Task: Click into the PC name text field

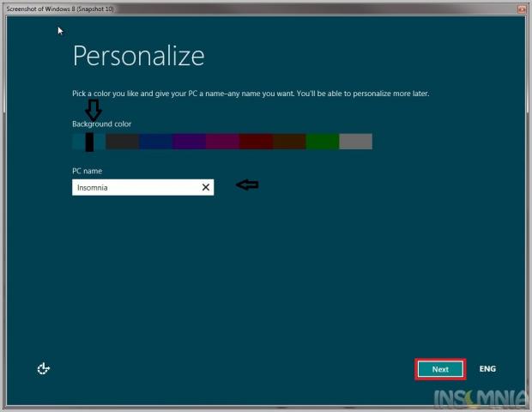Action: pyautogui.click(x=142, y=187)
